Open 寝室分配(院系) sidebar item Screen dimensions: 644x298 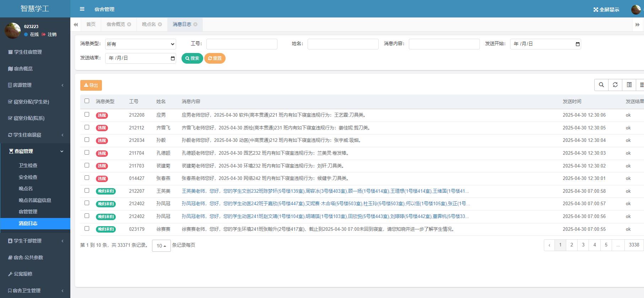click(x=35, y=118)
